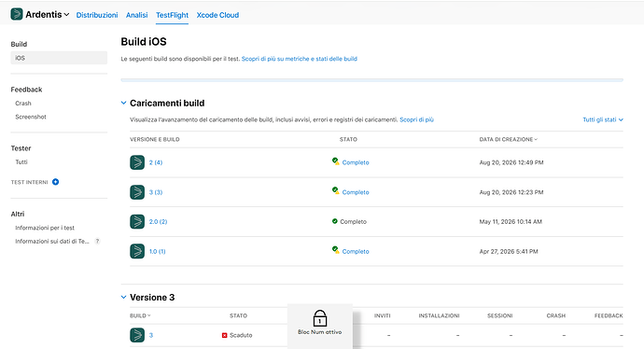
Task: Click the INVITI column header
Action: click(x=383, y=315)
